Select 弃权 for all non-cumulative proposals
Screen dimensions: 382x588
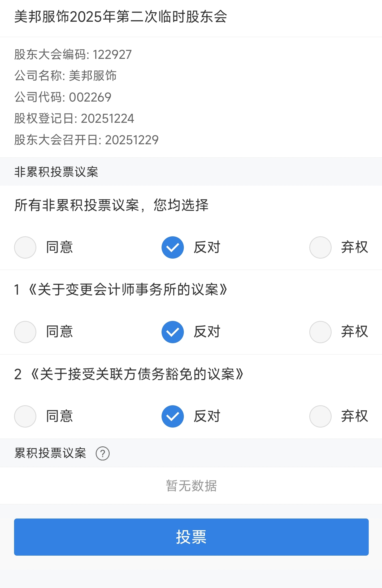[x=320, y=247]
